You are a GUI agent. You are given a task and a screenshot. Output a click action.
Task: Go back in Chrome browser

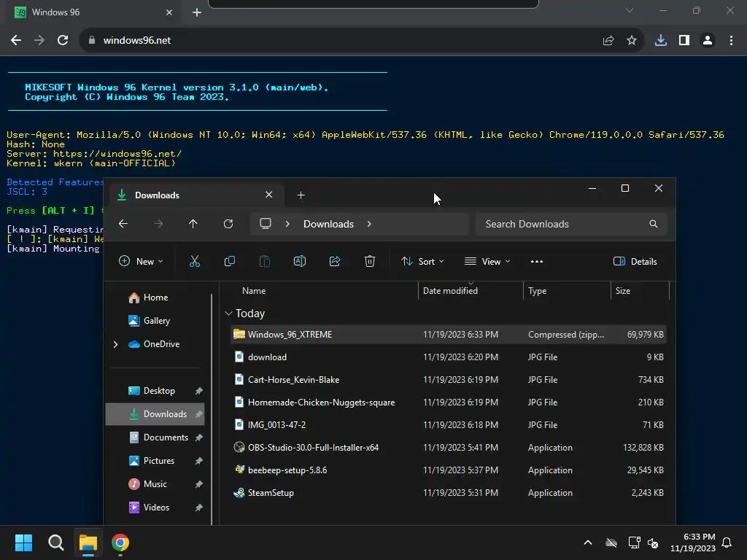coord(16,41)
